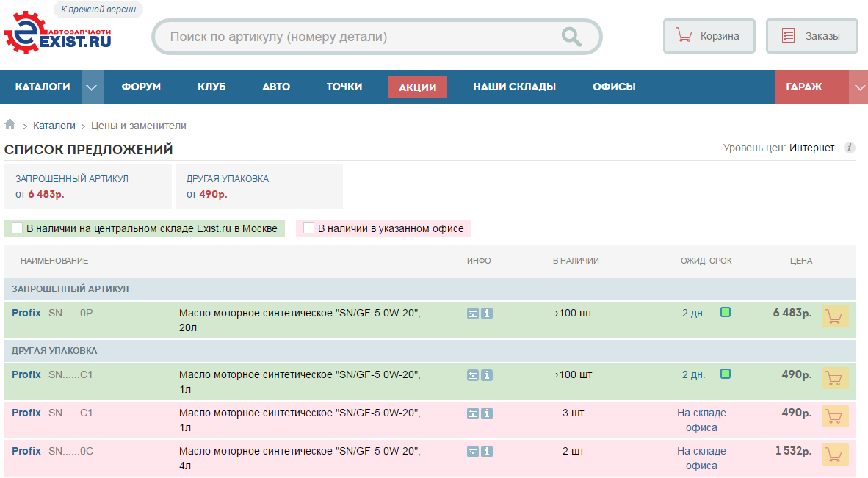
Task: Open Profix link in 1л row with 3 шт
Action: [x=26, y=413]
